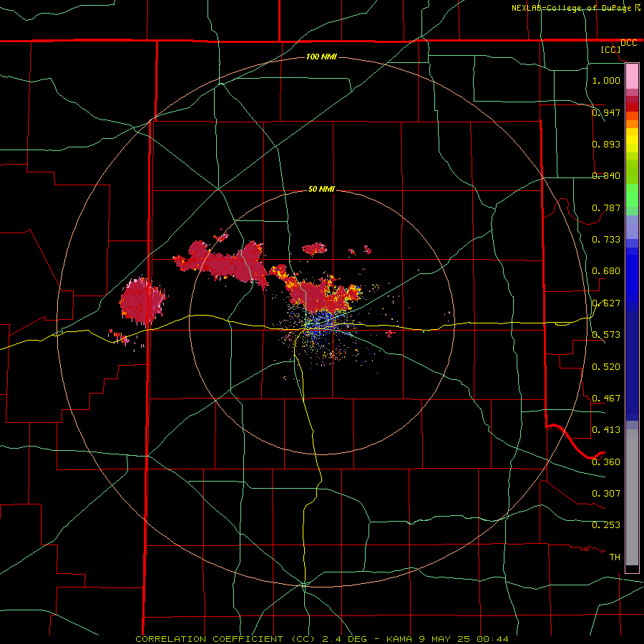This screenshot has width=644, height=644.
Task: Pick the 0.253 legend value
Action: tap(606, 525)
